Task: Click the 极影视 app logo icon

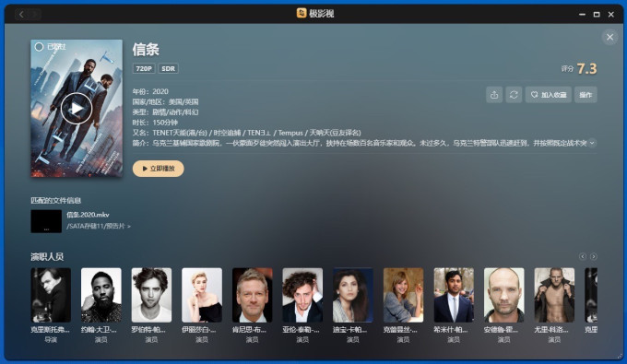Action: (x=302, y=13)
